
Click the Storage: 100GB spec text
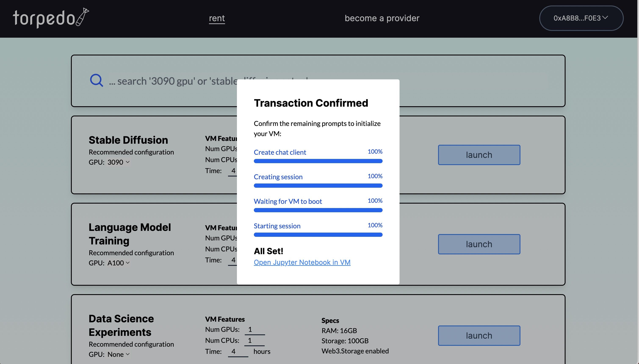click(345, 341)
